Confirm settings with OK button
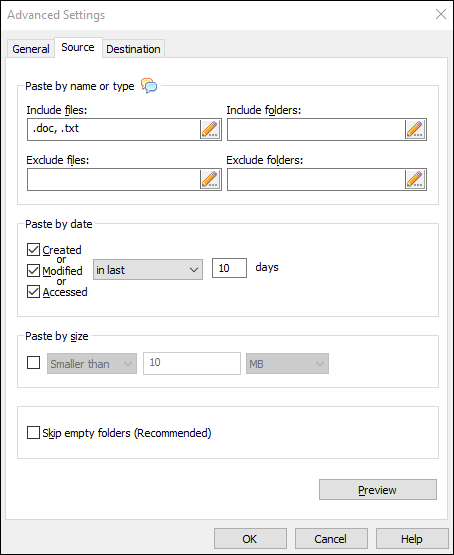The image size is (454, 555). (x=250, y=539)
